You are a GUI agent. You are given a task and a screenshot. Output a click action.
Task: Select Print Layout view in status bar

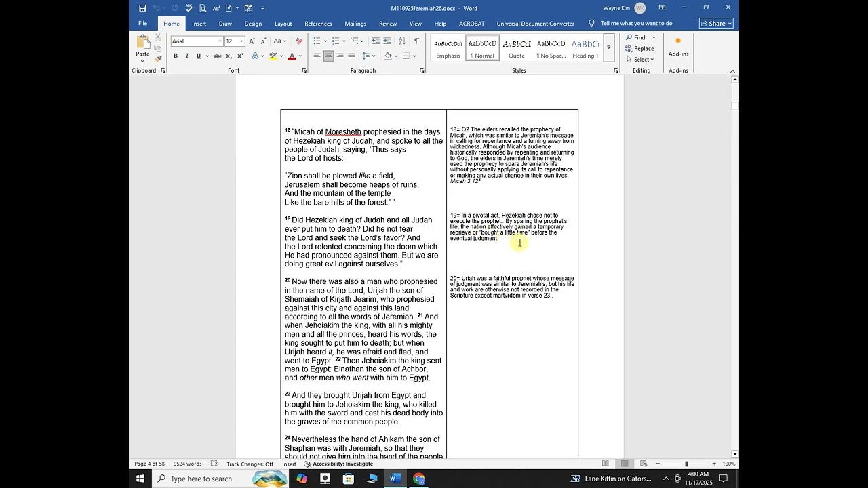[x=625, y=464]
